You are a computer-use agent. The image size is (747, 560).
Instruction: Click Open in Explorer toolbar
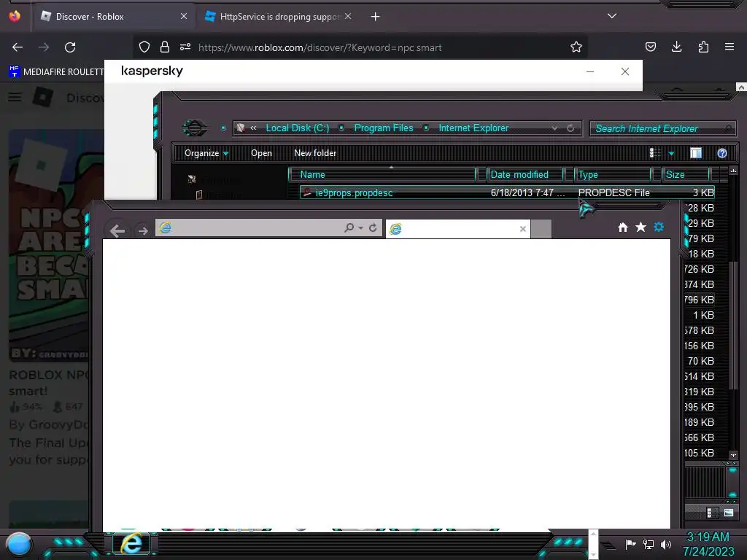pyautogui.click(x=262, y=153)
